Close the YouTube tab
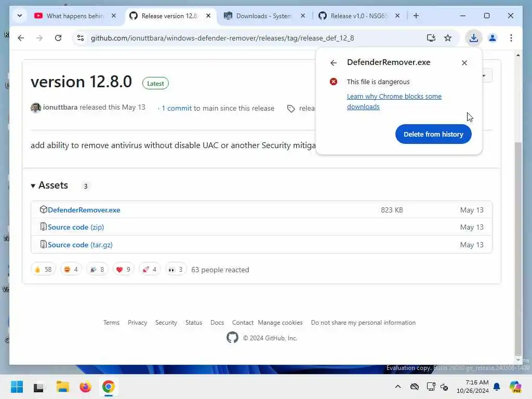532x399 pixels. [114, 16]
